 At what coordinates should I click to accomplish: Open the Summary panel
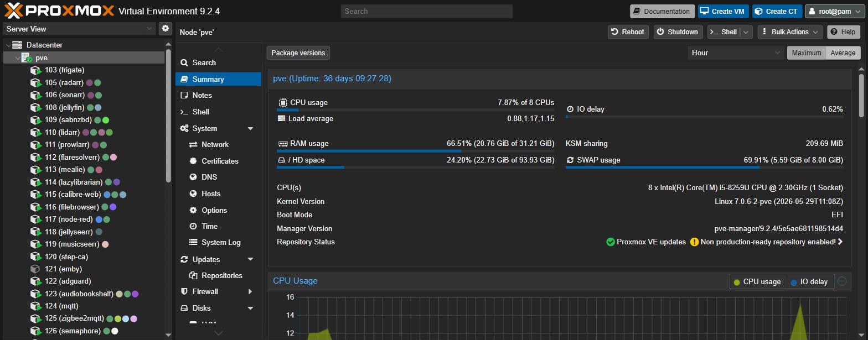[218, 79]
